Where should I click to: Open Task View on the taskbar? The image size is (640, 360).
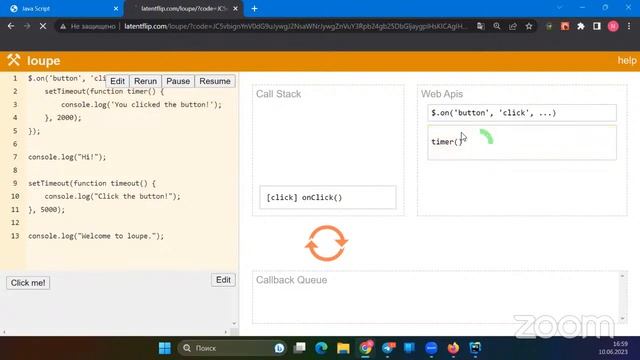click(x=300, y=348)
